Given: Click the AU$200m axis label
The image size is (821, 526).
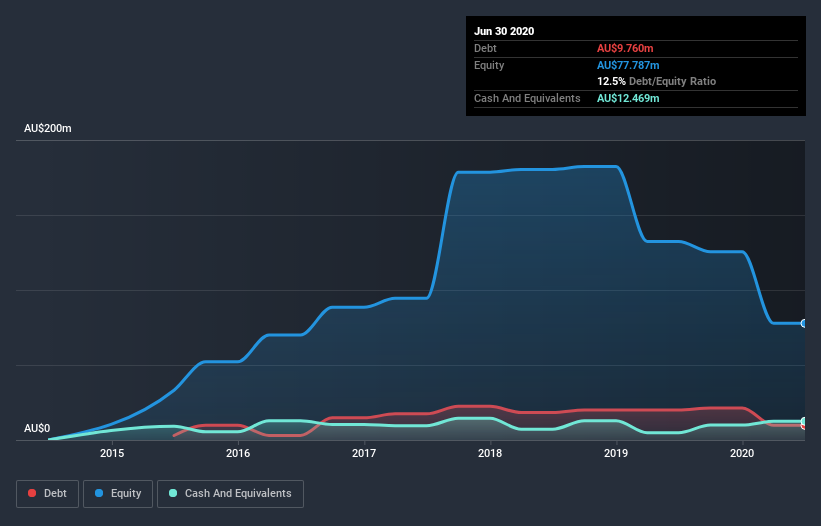Looking at the screenshot, I should click(48, 128).
